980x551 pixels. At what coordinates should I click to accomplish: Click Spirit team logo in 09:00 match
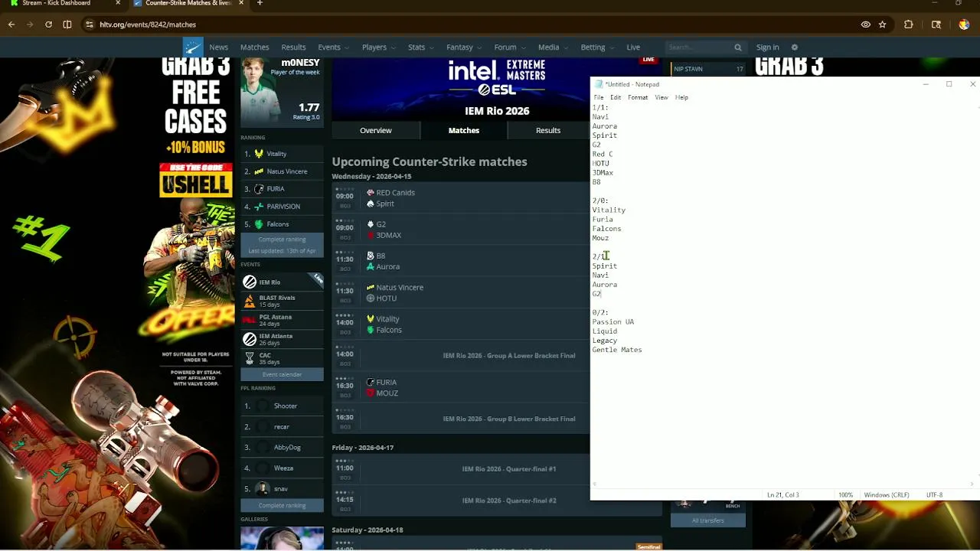pos(371,204)
